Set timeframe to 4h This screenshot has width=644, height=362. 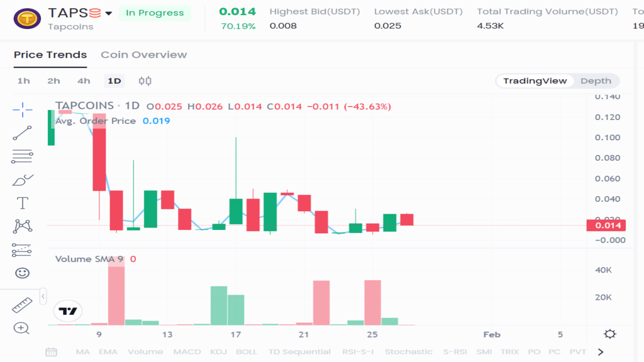pos(84,81)
